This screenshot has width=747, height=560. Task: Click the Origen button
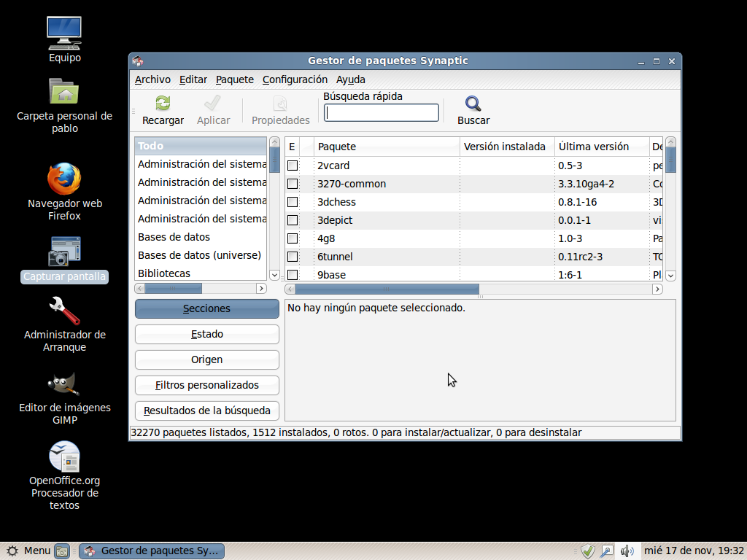(x=206, y=359)
